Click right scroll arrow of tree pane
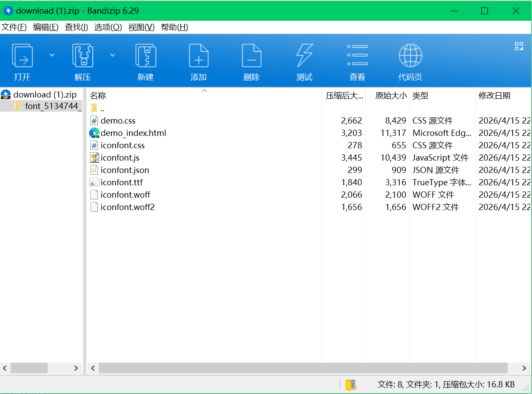This screenshot has width=532, height=394. point(76,368)
